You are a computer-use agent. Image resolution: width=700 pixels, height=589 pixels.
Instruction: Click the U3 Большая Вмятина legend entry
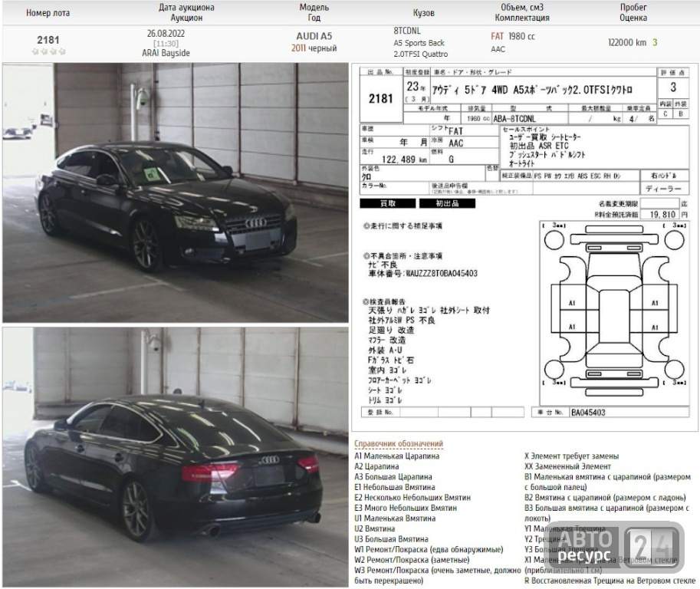(x=391, y=539)
